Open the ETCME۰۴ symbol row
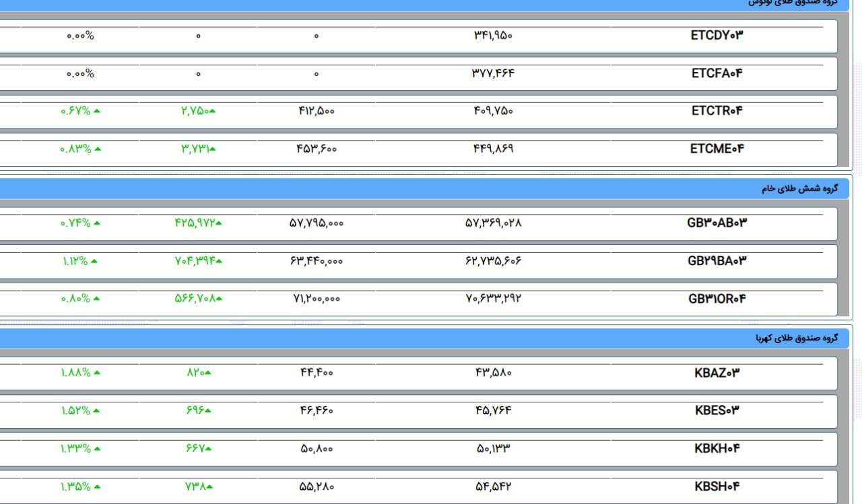The height and width of the screenshot is (504, 862). tap(717, 149)
